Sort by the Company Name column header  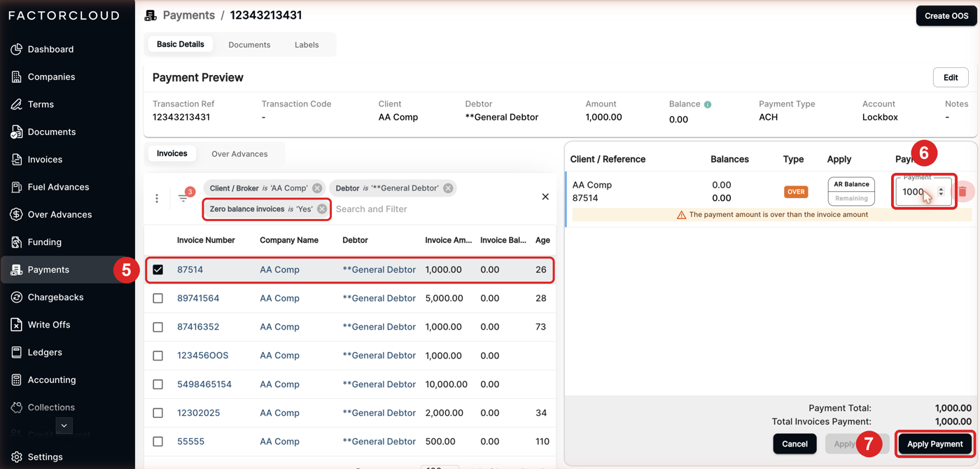289,240
